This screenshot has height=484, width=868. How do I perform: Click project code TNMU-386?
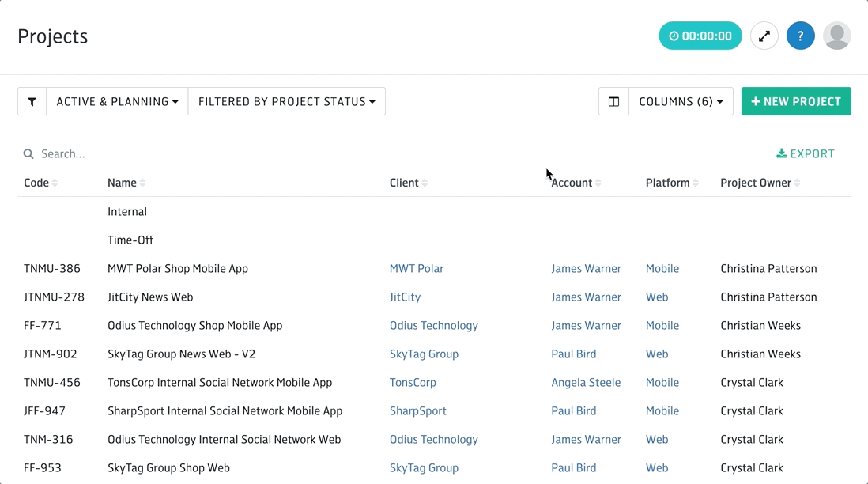(52, 269)
